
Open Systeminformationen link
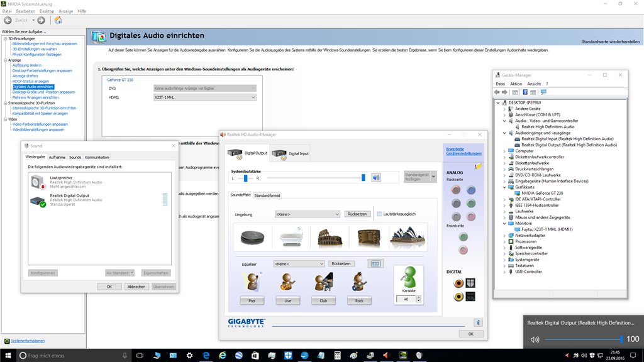click(28, 341)
